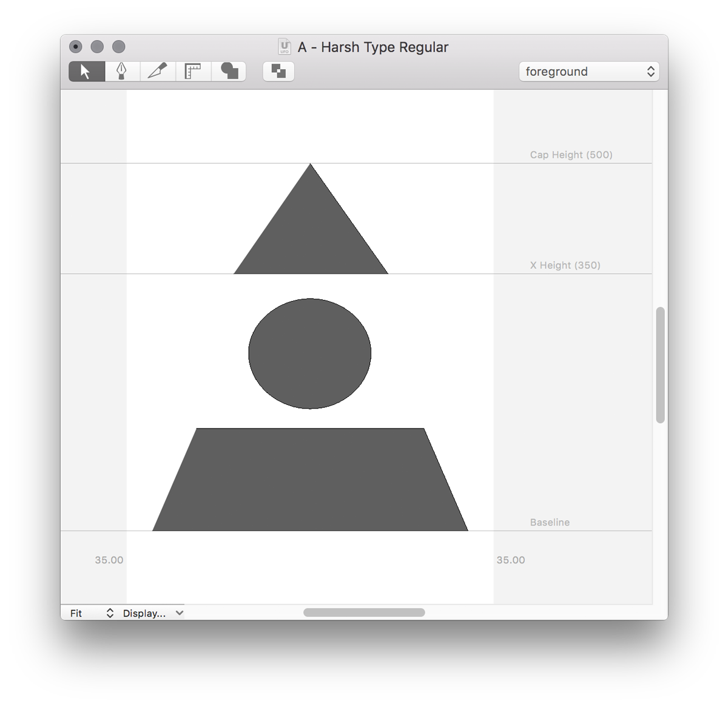The image size is (728, 706).
Task: Click the window zoom button
Action: [119, 47]
